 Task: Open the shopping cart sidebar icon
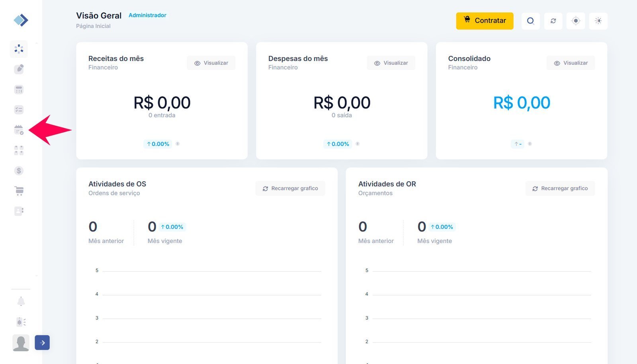point(19,191)
